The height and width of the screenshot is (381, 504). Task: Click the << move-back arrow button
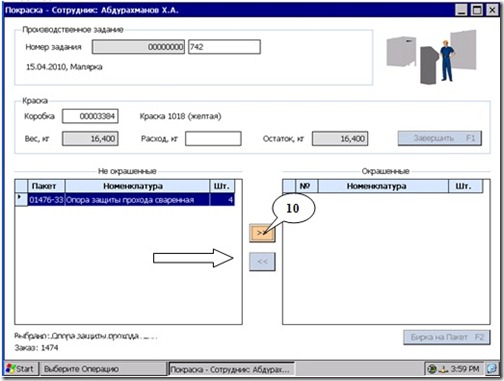point(262,261)
